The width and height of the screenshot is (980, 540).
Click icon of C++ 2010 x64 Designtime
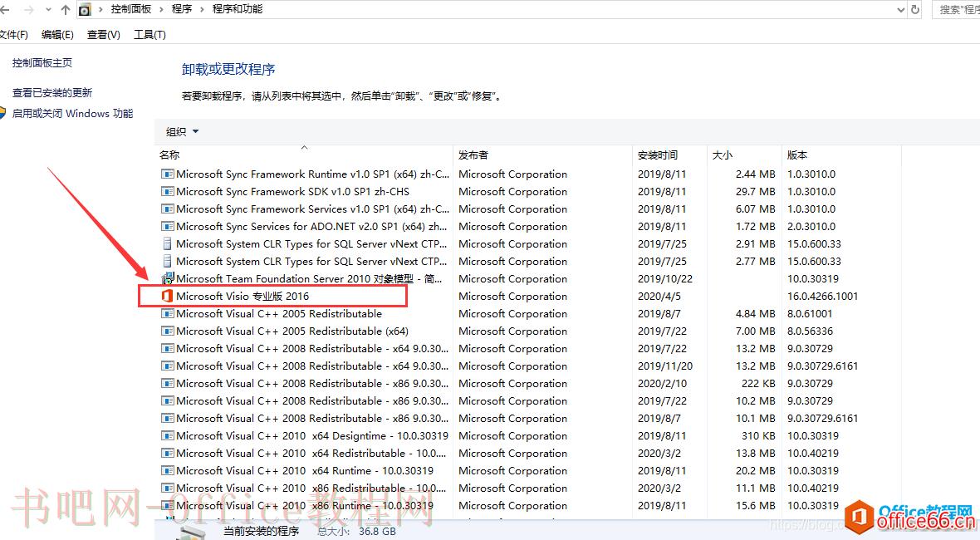pyautogui.click(x=167, y=435)
